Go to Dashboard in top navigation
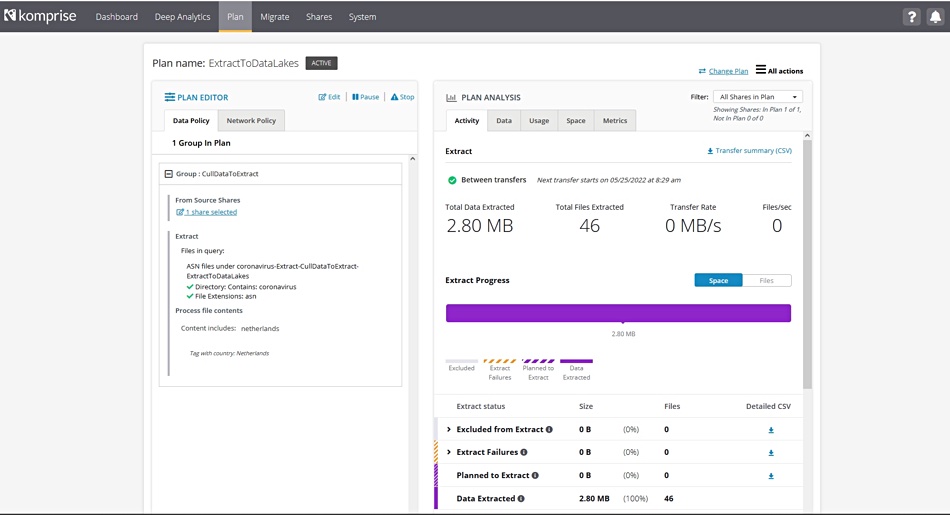 tap(116, 17)
